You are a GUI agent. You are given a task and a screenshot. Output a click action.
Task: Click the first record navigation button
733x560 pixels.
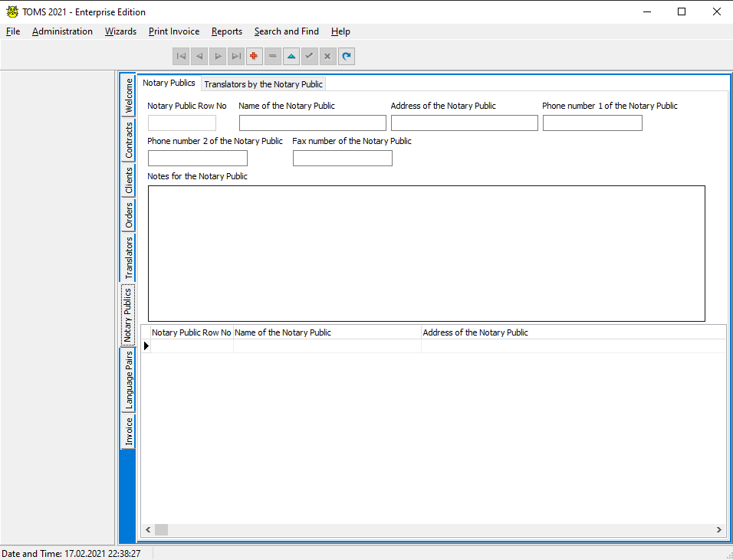181,56
